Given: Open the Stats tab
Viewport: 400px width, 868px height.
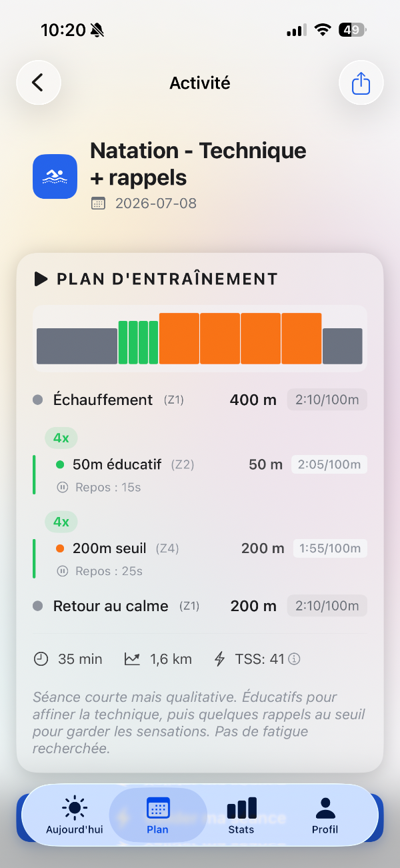Looking at the screenshot, I should 241,815.
